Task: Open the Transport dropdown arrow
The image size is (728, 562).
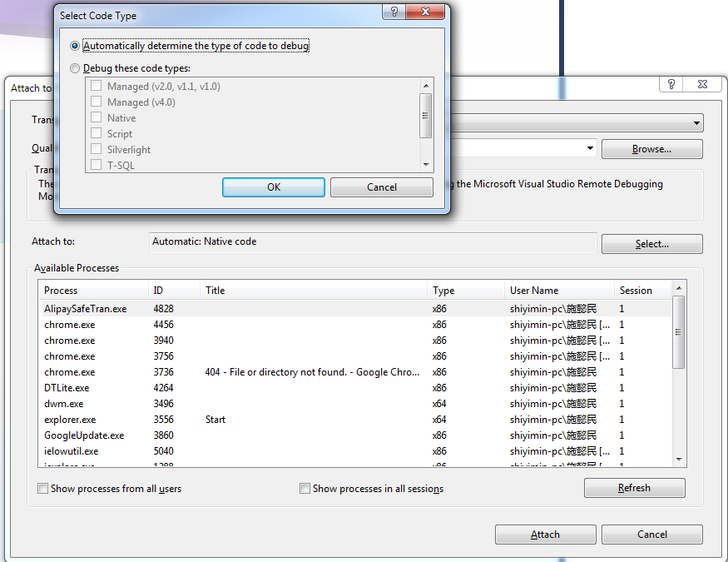Action: 696,123
